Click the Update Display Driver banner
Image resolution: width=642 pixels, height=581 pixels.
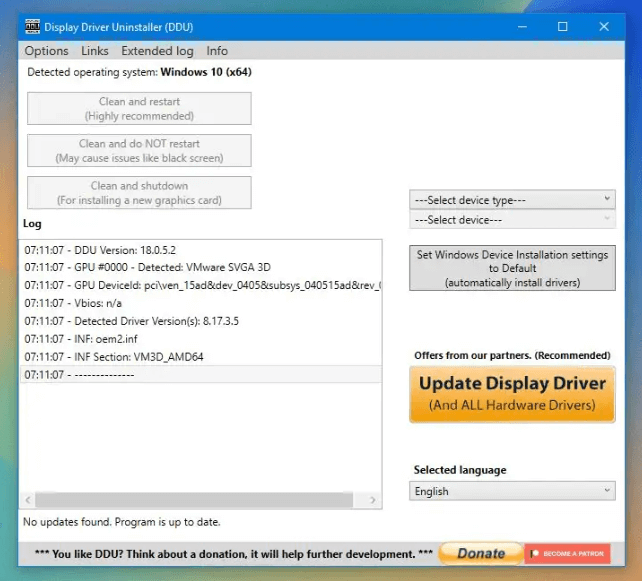[x=512, y=394]
